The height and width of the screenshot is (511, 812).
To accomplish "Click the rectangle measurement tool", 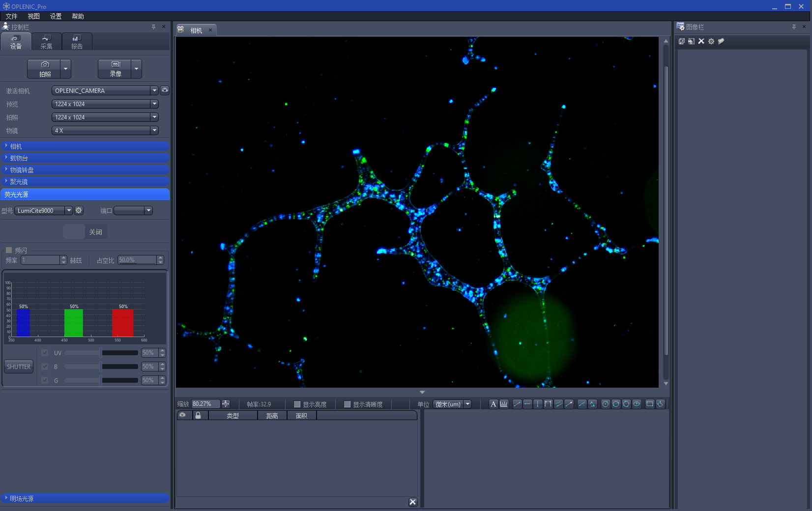I will click(x=649, y=404).
